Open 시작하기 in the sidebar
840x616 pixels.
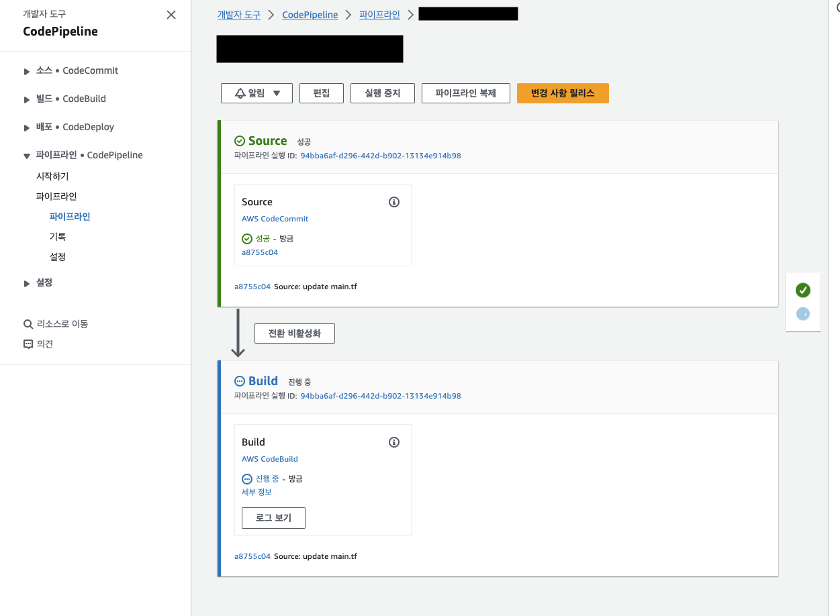(52, 176)
